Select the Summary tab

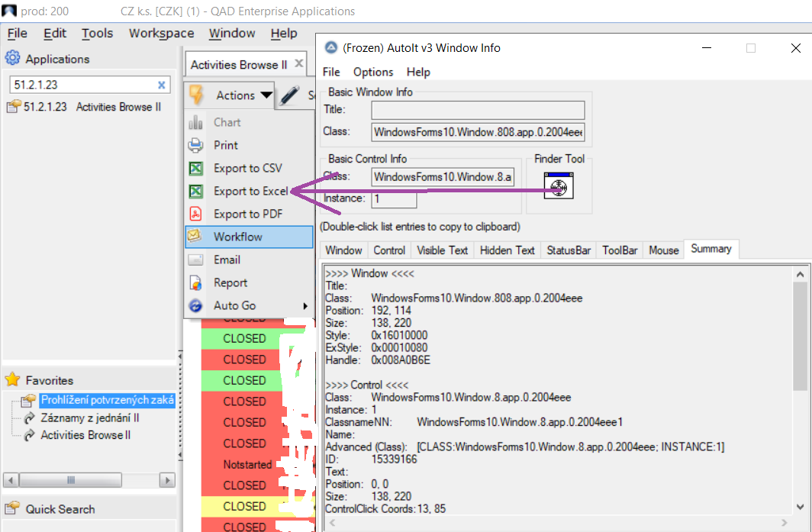pos(711,249)
